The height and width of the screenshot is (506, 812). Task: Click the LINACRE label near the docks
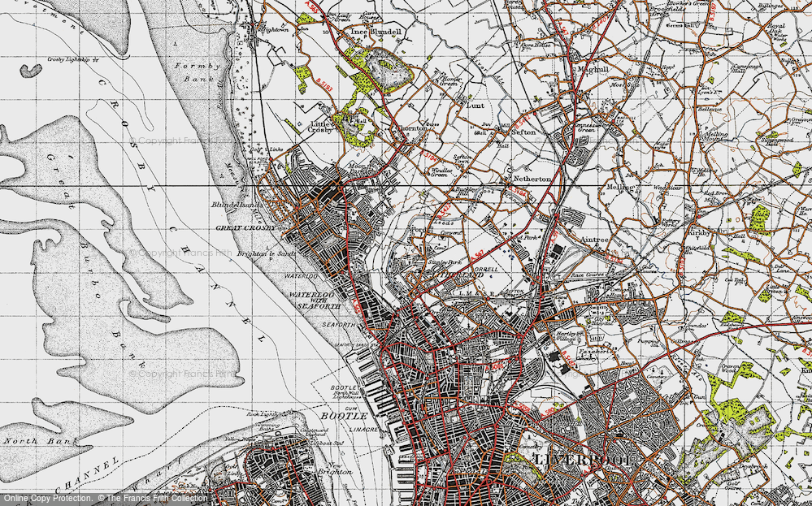363,430
